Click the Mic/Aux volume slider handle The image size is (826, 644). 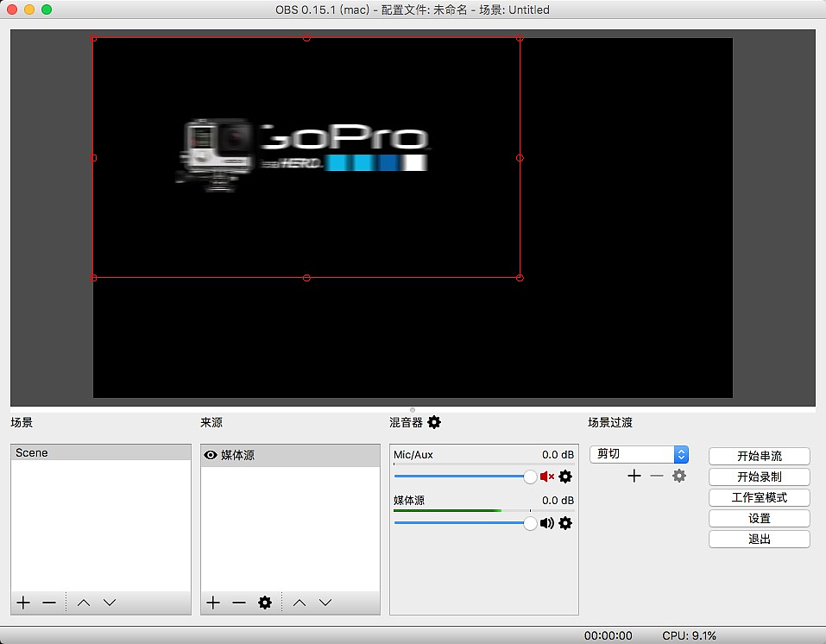tap(530, 477)
